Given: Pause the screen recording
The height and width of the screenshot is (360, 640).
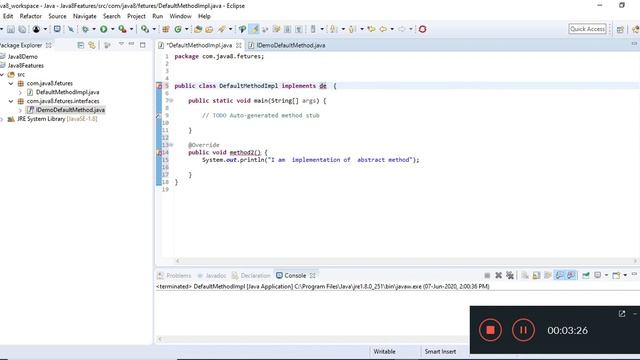Looking at the screenshot, I should click(x=523, y=330).
